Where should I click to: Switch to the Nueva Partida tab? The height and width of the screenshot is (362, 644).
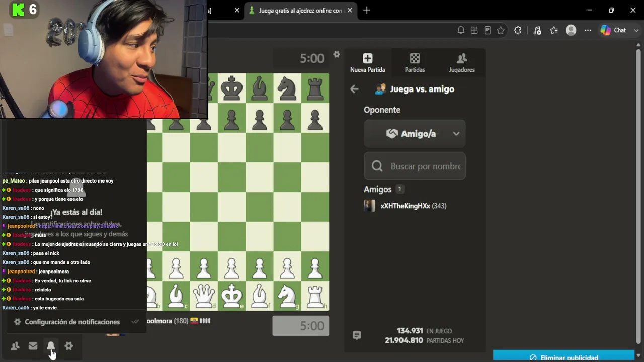pyautogui.click(x=368, y=63)
